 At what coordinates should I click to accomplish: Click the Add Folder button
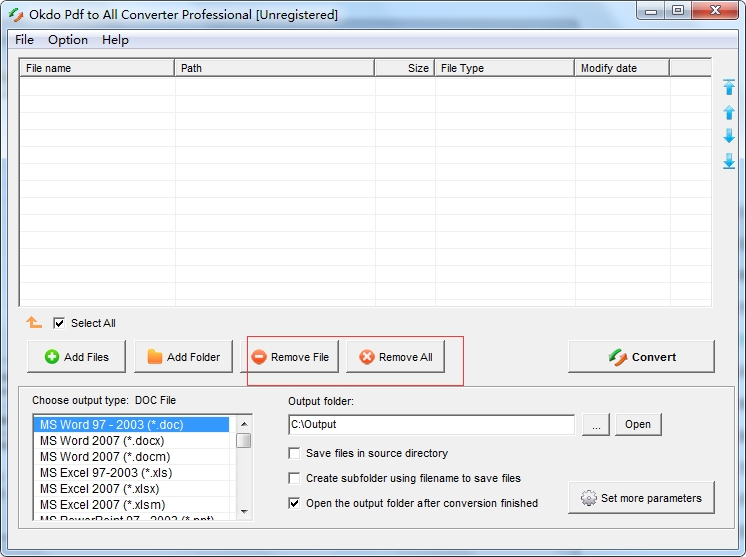coord(184,357)
